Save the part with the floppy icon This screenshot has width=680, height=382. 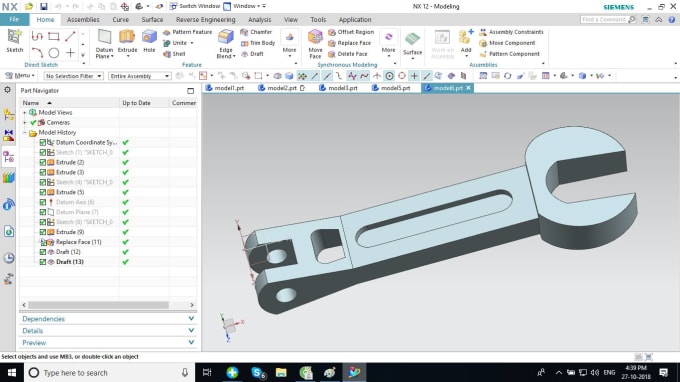click(x=43, y=7)
